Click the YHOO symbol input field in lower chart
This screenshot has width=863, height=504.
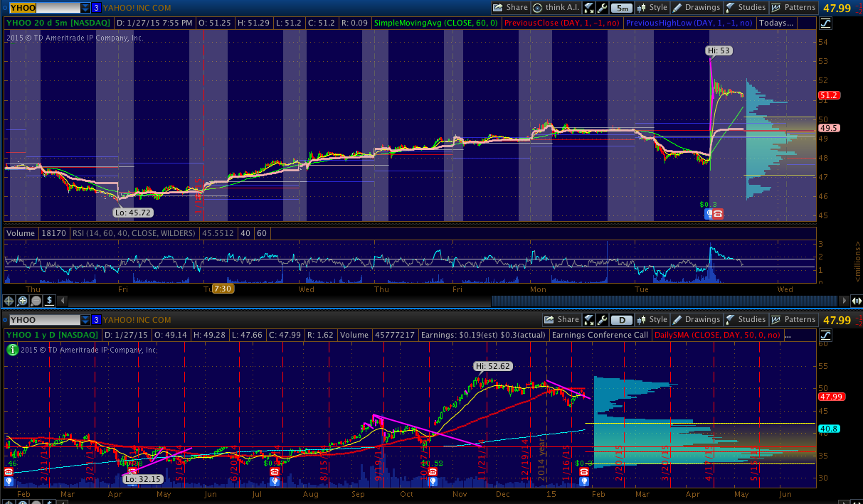43,320
